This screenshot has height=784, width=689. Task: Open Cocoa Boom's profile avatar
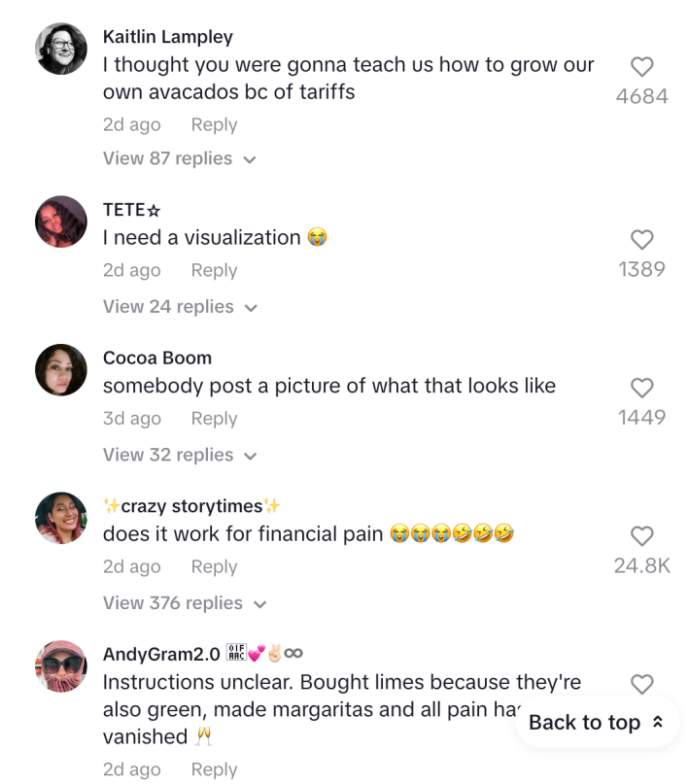point(60,369)
